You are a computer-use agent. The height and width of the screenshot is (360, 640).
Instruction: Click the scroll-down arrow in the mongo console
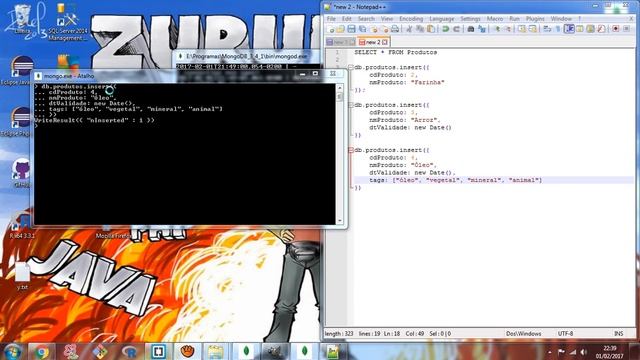pos(340,221)
